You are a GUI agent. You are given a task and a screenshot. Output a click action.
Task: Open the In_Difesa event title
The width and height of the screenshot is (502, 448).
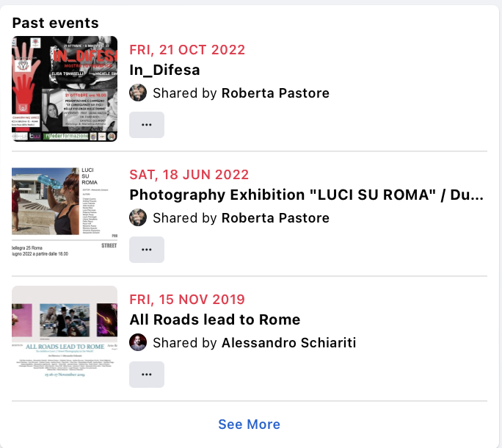click(x=164, y=70)
